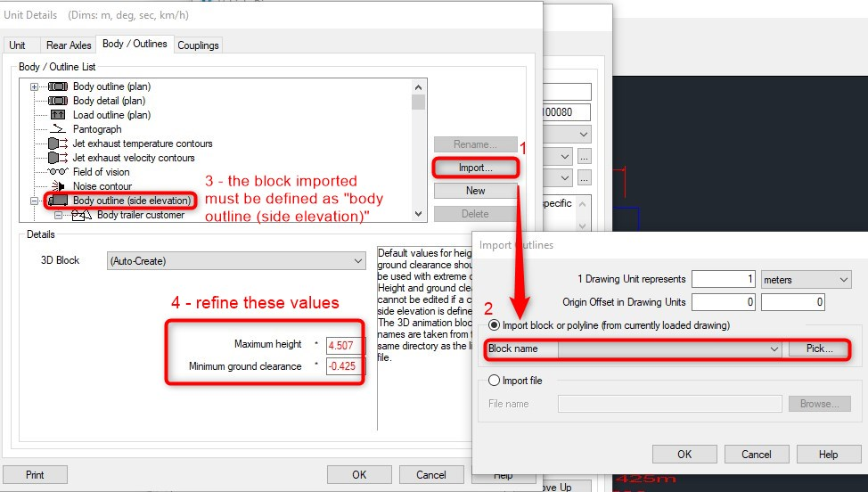Screen dimensions: 868x492
Task: Open the top dropdown in the background dialog
Action: pyautogui.click(x=584, y=134)
